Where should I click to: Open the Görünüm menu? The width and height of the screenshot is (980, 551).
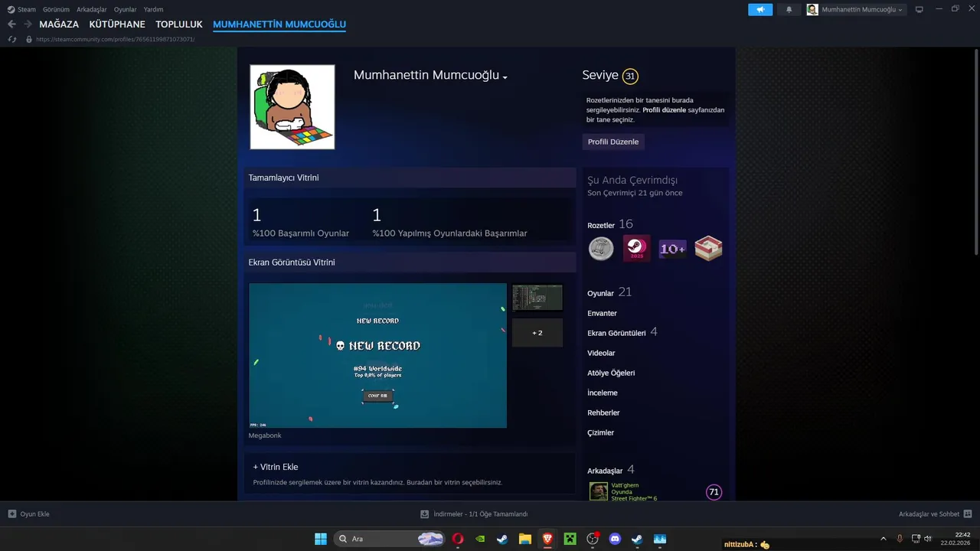[x=56, y=9]
